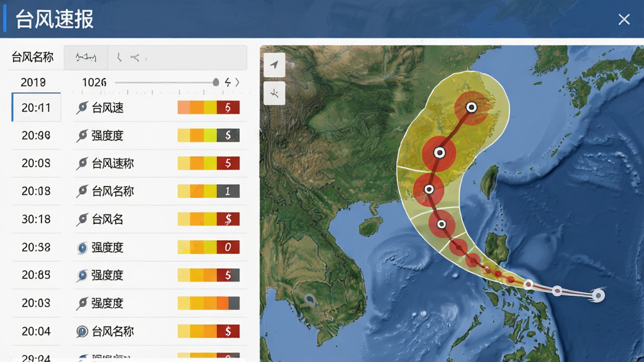Click the location arrow button on the map
Image resolution: width=644 pixels, height=362 pixels.
click(274, 65)
